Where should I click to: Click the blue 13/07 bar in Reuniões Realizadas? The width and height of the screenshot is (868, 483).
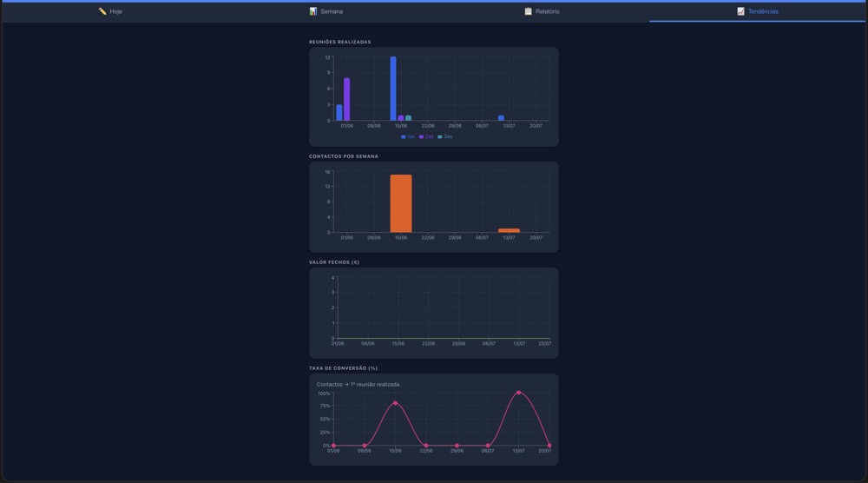coord(501,118)
